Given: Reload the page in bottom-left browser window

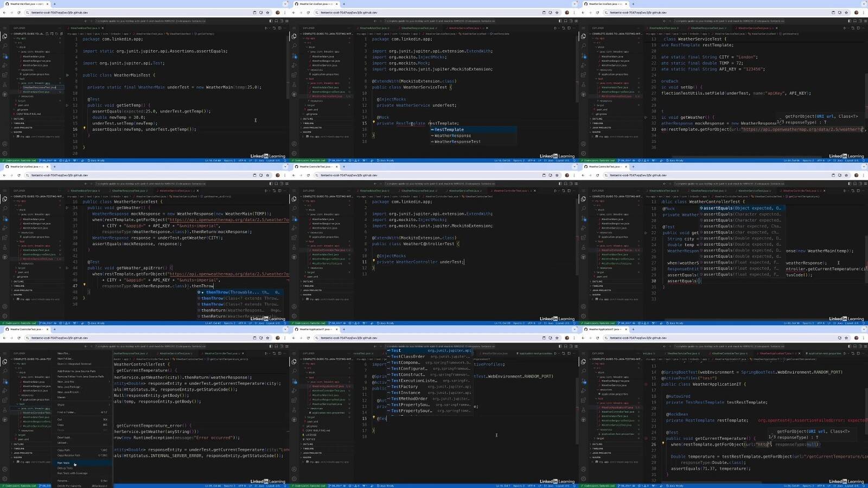Looking at the screenshot, I should pyautogui.click(x=20, y=338).
